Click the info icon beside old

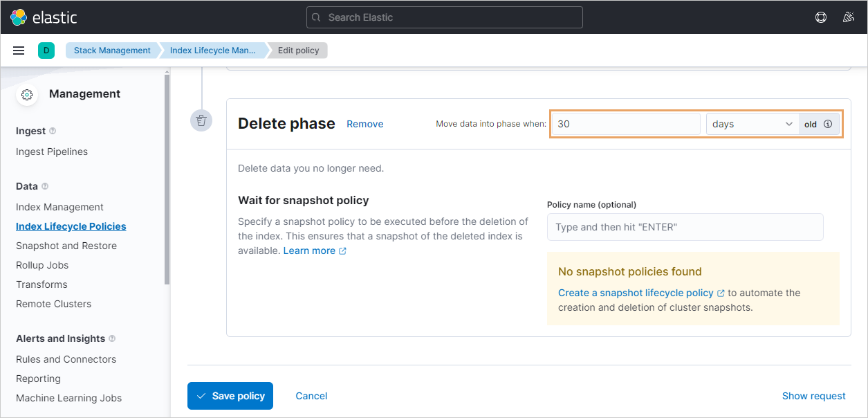pos(828,125)
